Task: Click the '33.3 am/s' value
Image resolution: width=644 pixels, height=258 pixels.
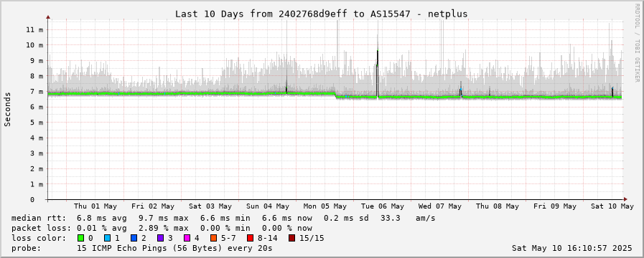Action: pyautogui.click(x=408, y=218)
